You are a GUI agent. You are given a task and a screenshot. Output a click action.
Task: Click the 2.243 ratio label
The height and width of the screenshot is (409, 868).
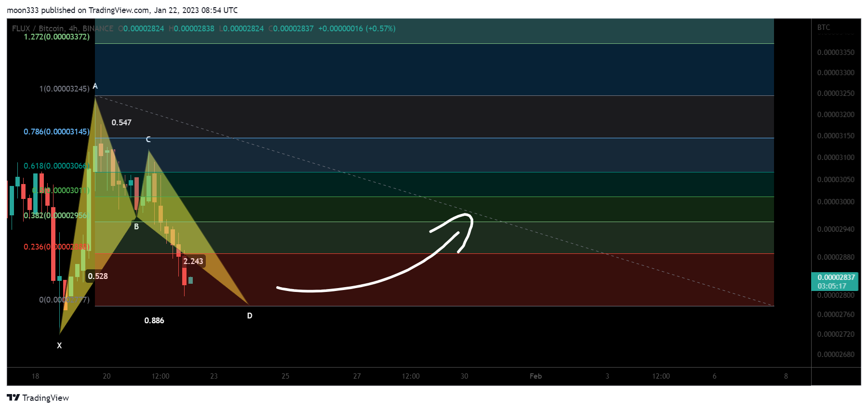point(193,261)
